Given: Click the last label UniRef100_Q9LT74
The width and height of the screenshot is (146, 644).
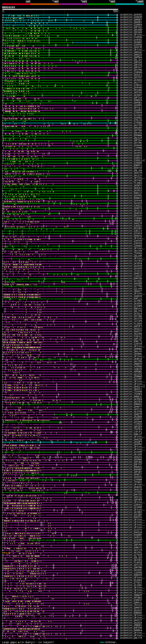Looking at the screenshot, I should point(131,638).
